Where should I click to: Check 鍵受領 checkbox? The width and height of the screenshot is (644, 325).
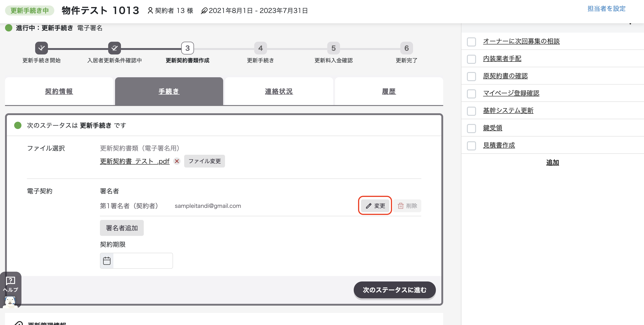point(471,128)
